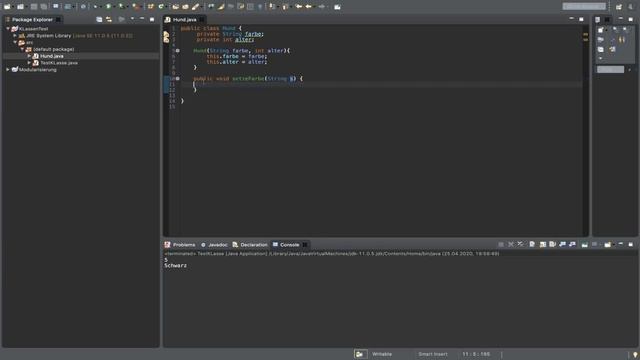Click the status bar icon left of Writable
Image resolution: width=640 pixels, height=360 pixels.
tap(360, 354)
